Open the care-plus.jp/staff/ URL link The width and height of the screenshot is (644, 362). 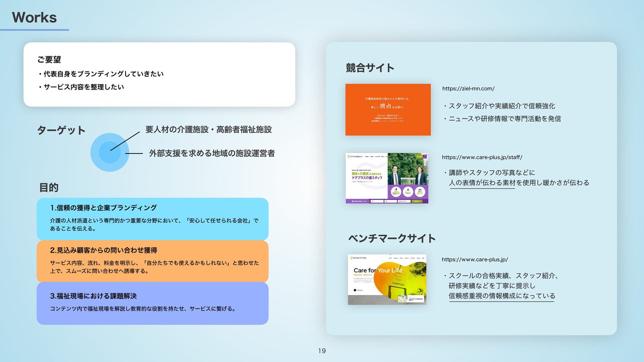pos(482,157)
